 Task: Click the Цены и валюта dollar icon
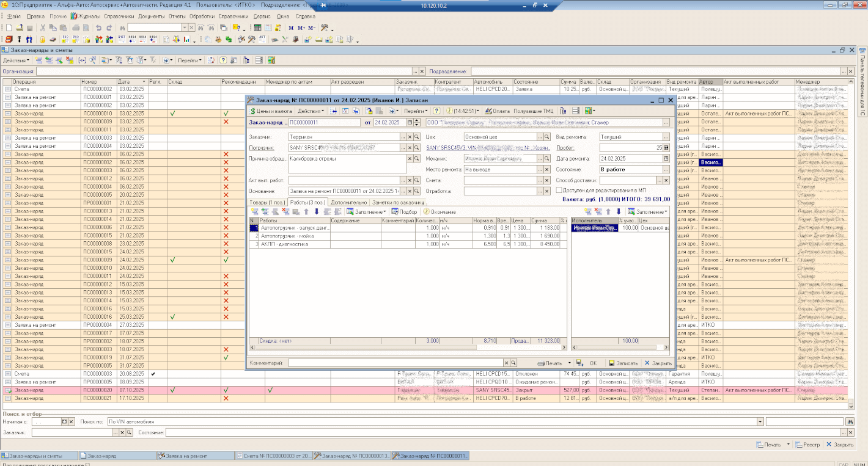click(x=253, y=111)
